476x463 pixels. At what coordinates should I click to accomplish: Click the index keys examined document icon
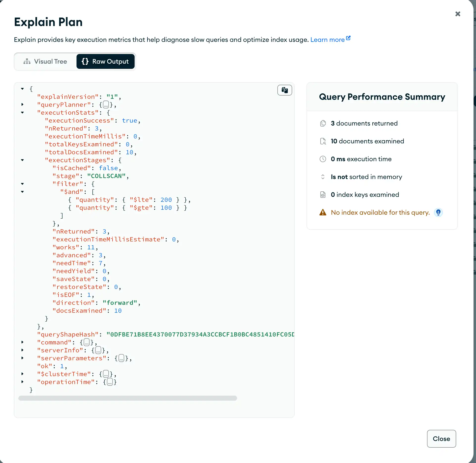[x=323, y=195]
